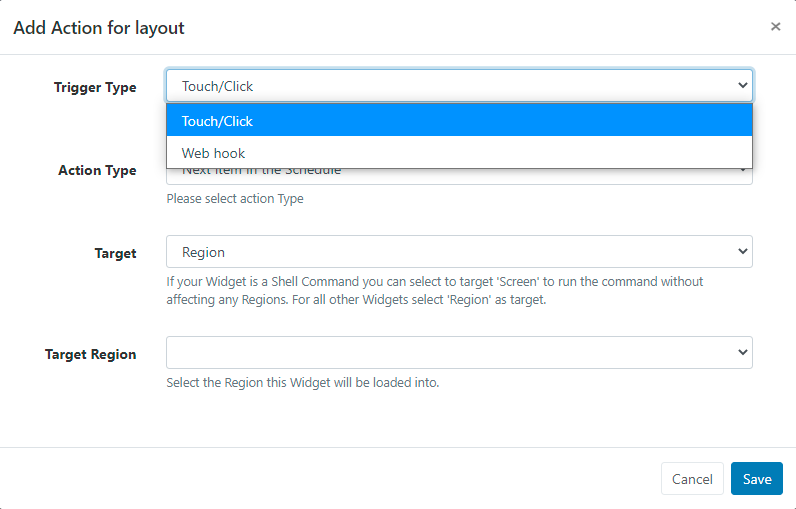Click the Trigger Type field label
This screenshot has height=509, width=796.
click(95, 87)
